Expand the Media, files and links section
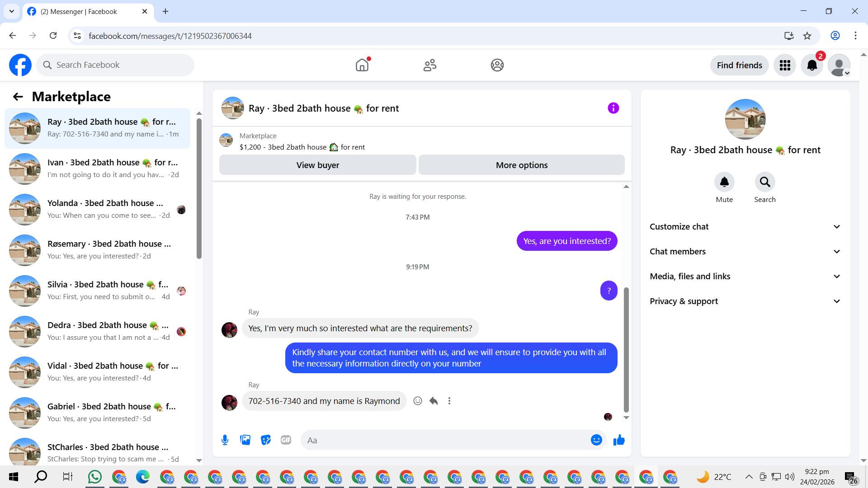 [x=745, y=277]
